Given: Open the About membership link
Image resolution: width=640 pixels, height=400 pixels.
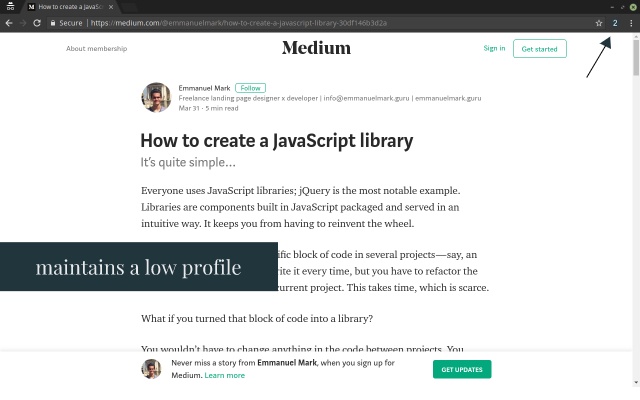Looking at the screenshot, I should (x=97, y=49).
